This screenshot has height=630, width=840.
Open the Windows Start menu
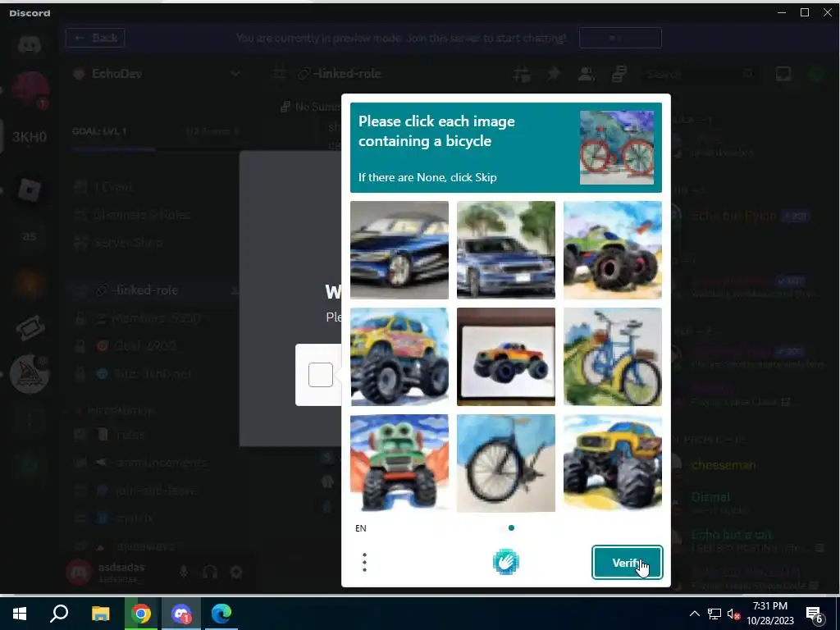pyautogui.click(x=20, y=614)
